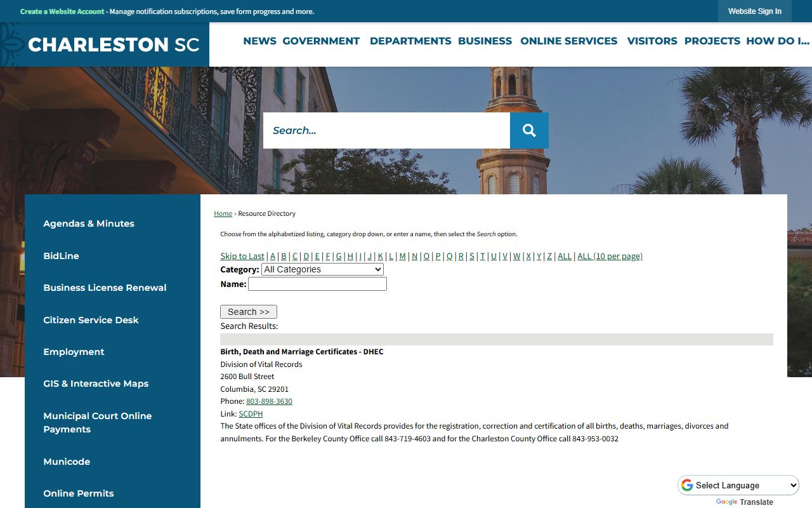Open Online Permits sidebar link
This screenshot has height=508, width=812.
[x=79, y=493]
